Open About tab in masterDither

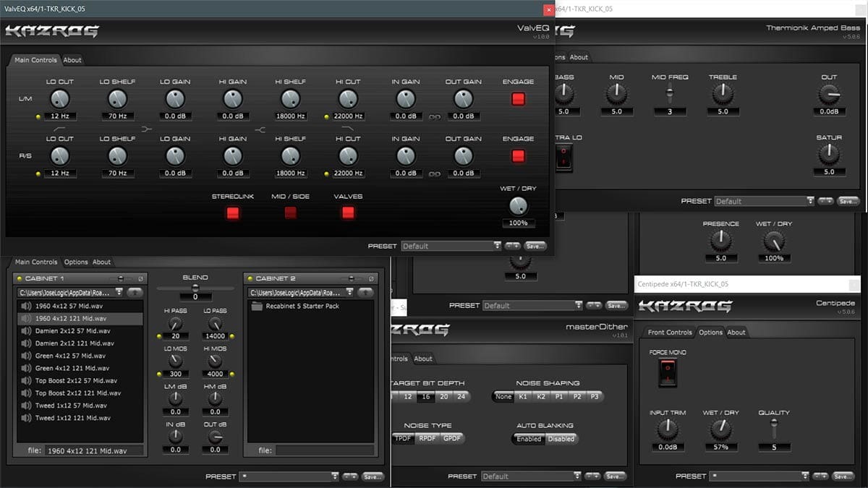pyautogui.click(x=423, y=359)
